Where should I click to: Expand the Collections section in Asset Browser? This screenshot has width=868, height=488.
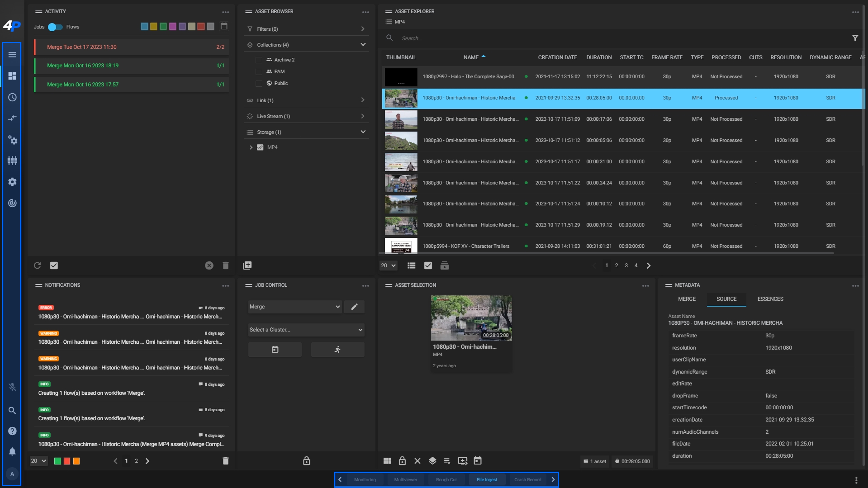pos(363,45)
